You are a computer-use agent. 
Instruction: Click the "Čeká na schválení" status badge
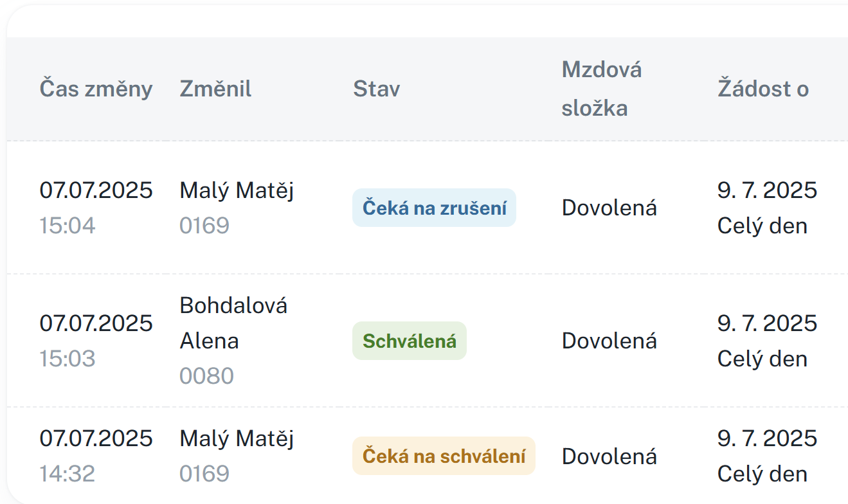click(x=444, y=456)
